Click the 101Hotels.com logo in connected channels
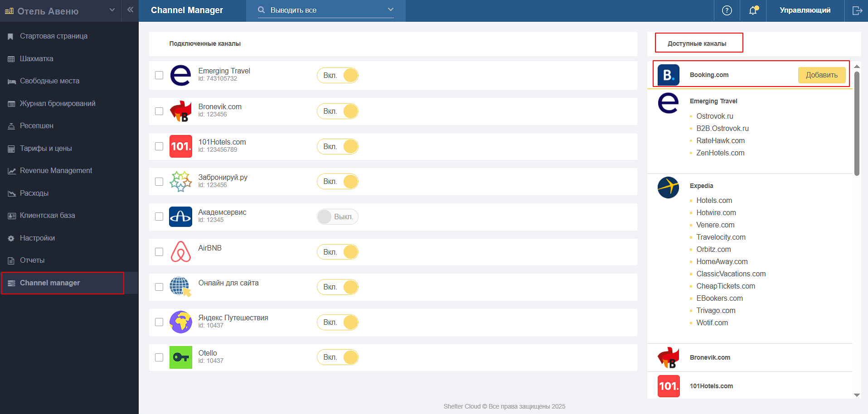 point(180,146)
